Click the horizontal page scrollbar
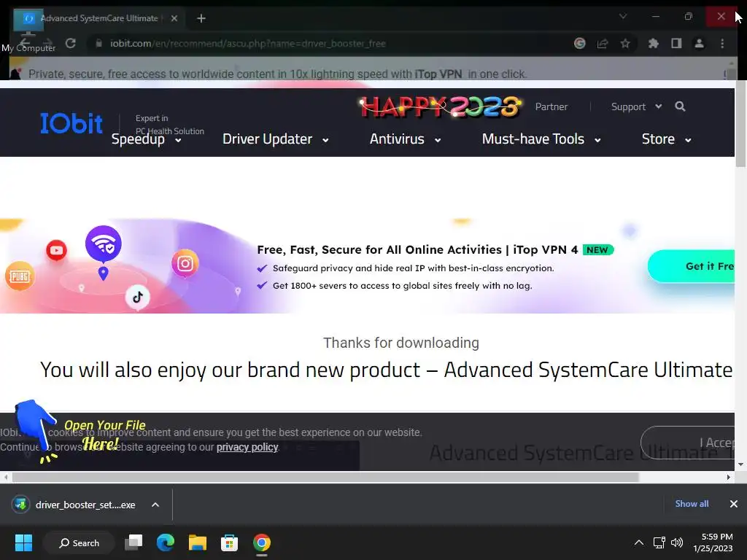The image size is (747, 560). tap(325, 477)
